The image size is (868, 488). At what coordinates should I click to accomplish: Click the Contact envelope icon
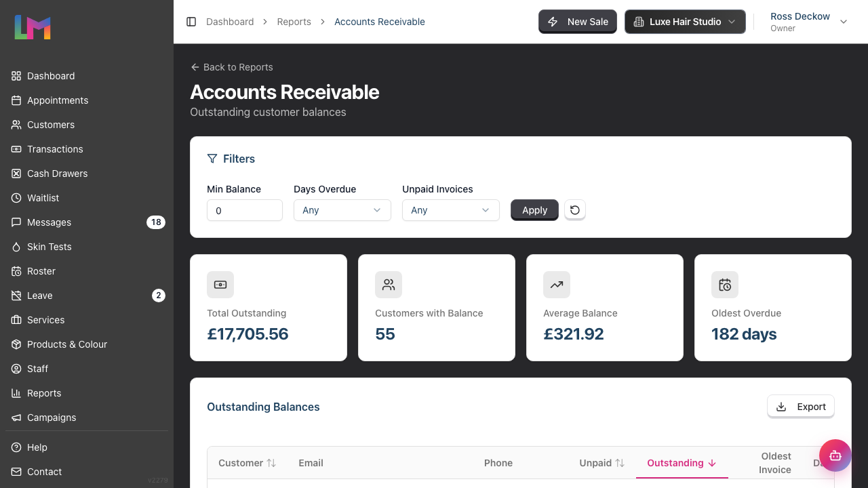coord(16,472)
